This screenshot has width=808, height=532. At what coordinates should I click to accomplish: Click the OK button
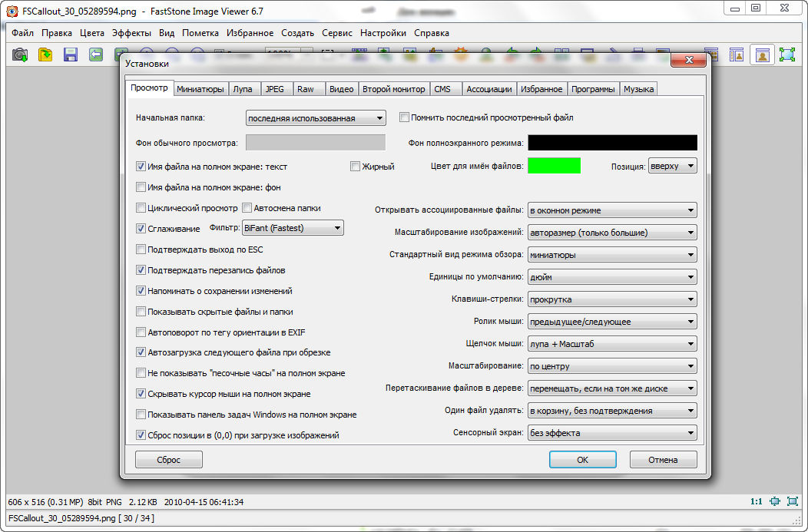582,460
